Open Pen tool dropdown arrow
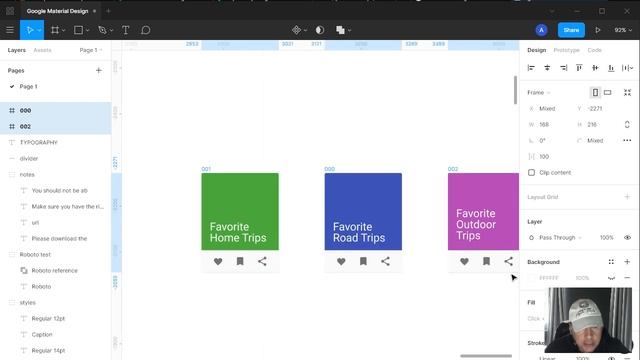 [x=111, y=30]
